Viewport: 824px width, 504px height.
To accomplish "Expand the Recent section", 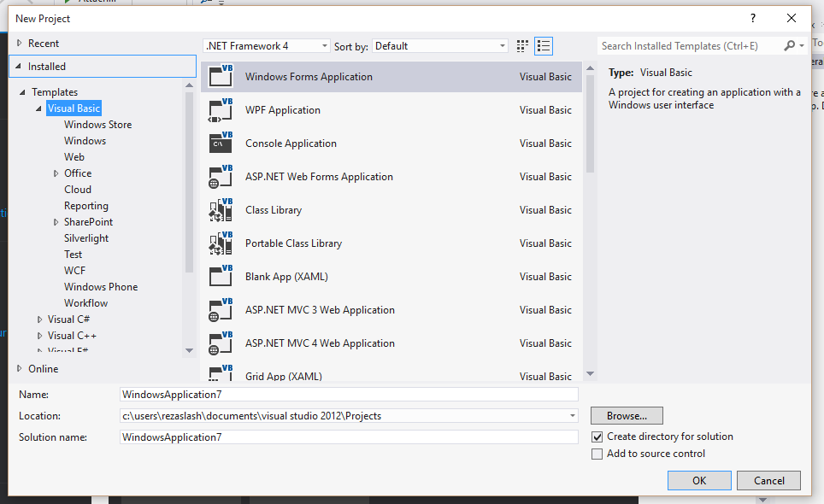I will click(x=20, y=43).
